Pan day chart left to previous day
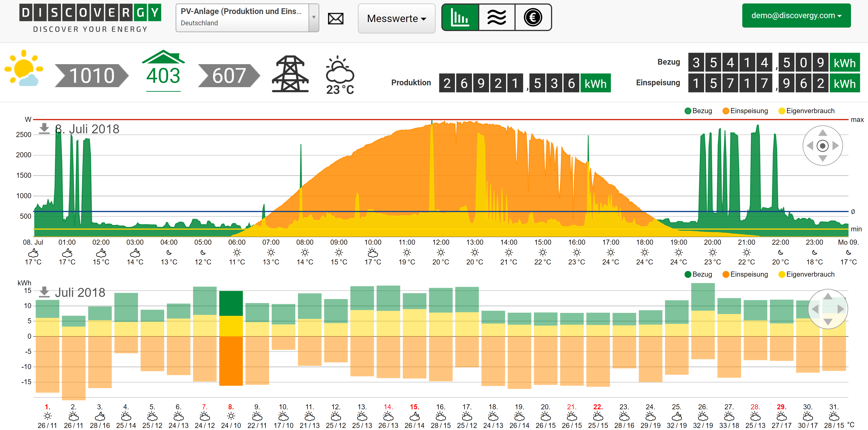The height and width of the screenshot is (430, 868). click(810, 146)
